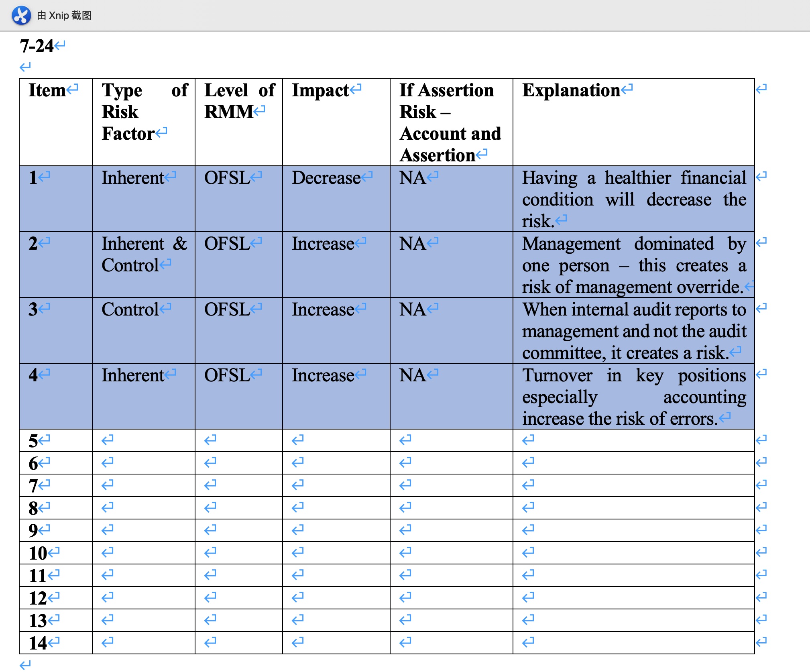This screenshot has height=672, width=810.
Task: Click the Xnip screenshot app icon
Action: coord(21,16)
